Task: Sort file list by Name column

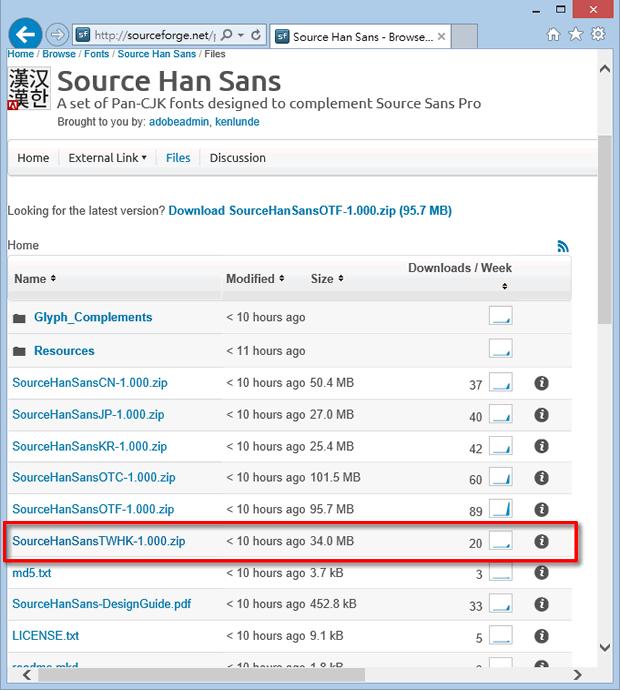Action: pos(35,279)
